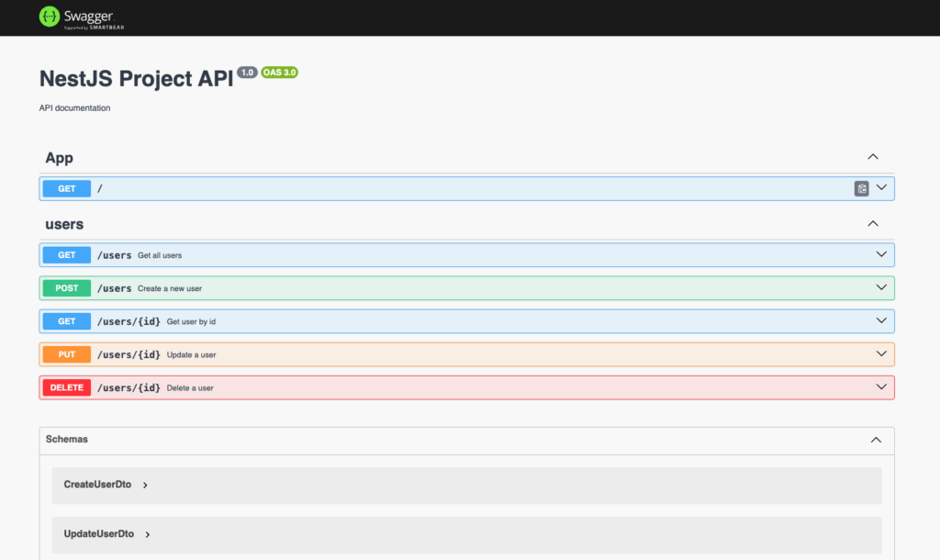
Task: Collapse the Schemas panel using its arrow
Action: pyautogui.click(x=875, y=440)
